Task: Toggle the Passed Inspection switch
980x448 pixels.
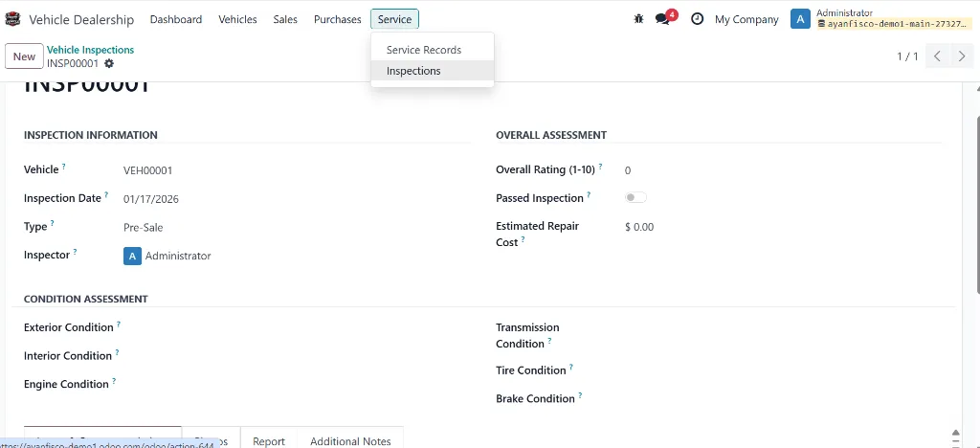Action: tap(635, 197)
